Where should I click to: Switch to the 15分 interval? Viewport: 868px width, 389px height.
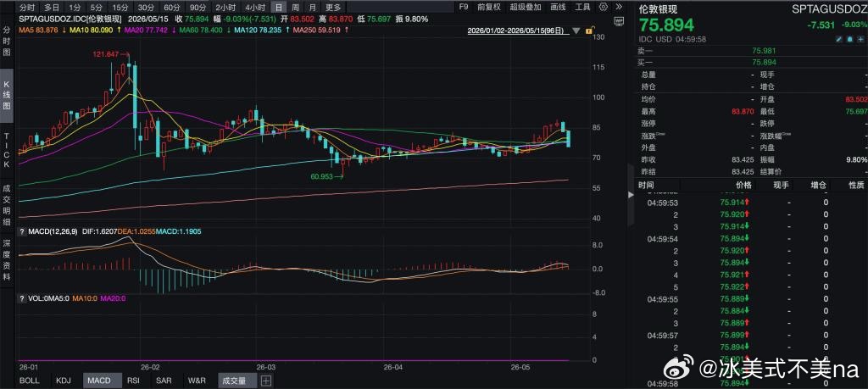point(120,7)
